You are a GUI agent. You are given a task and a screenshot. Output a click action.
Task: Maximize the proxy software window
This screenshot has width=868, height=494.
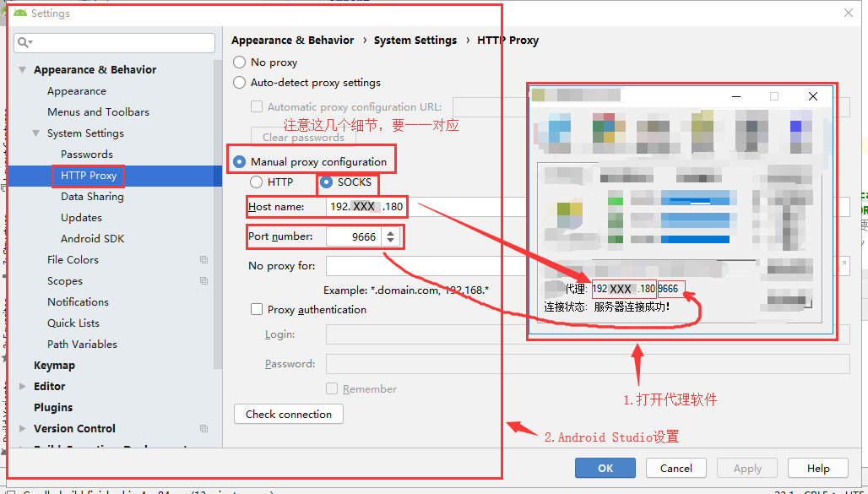point(774,96)
